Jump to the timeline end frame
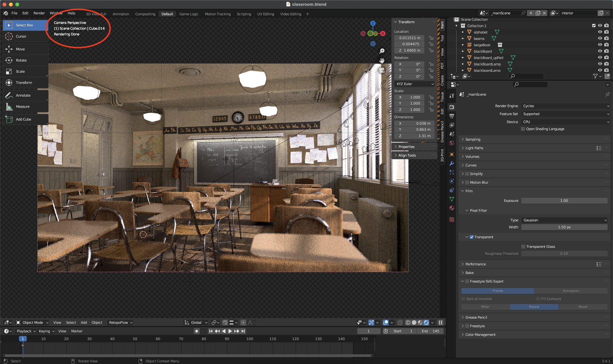 click(243, 331)
